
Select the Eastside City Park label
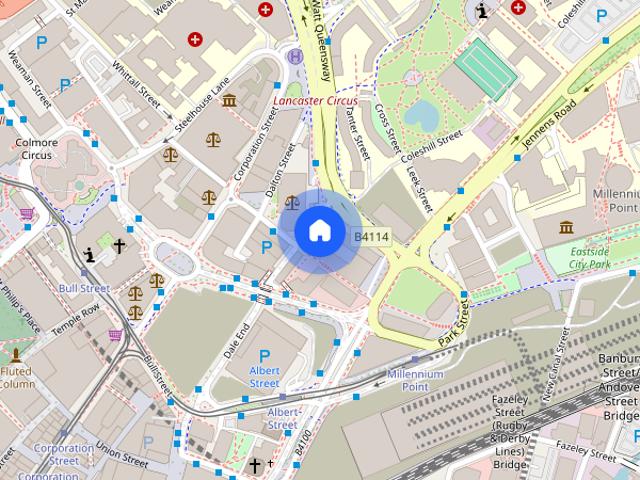[x=590, y=258]
